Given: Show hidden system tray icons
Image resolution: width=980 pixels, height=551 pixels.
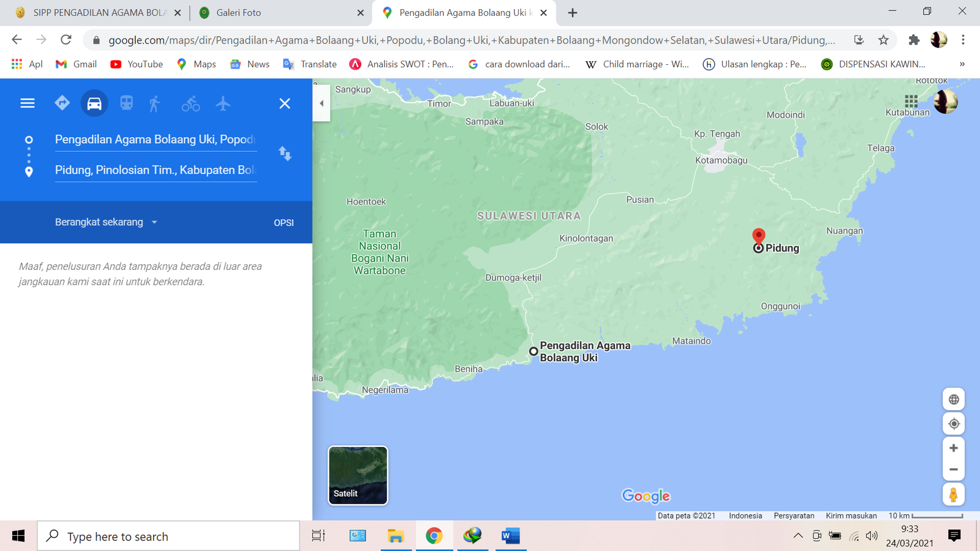Looking at the screenshot, I should tap(798, 536).
